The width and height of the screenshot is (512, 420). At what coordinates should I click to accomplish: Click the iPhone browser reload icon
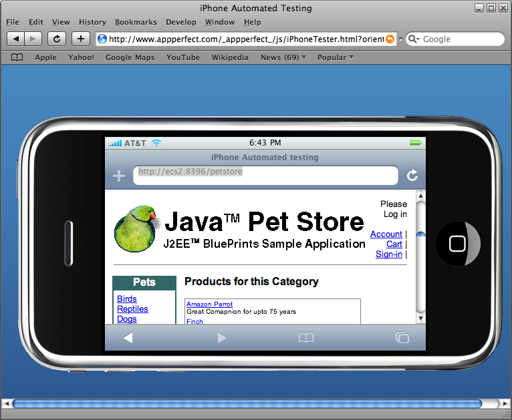tap(412, 175)
